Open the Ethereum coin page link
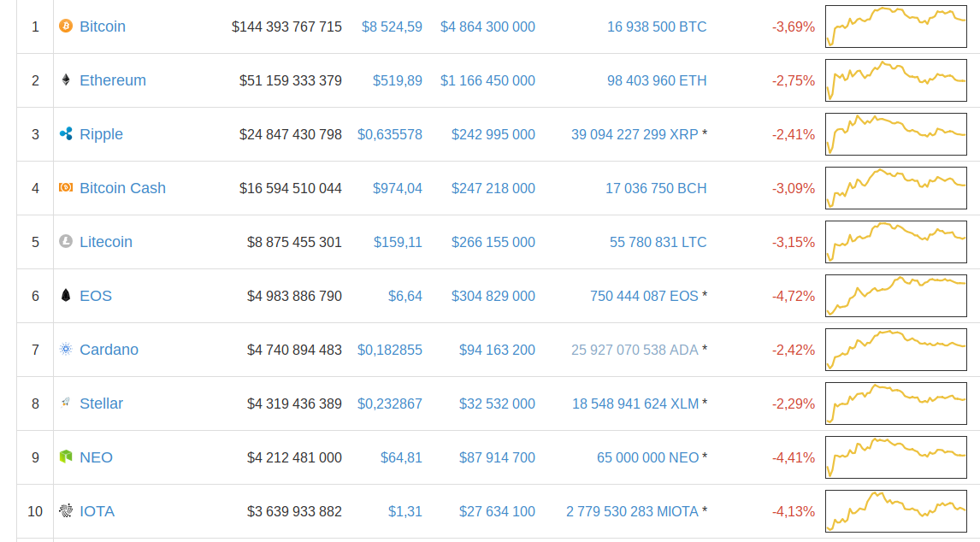Image resolution: width=980 pixels, height=542 pixels. (113, 80)
